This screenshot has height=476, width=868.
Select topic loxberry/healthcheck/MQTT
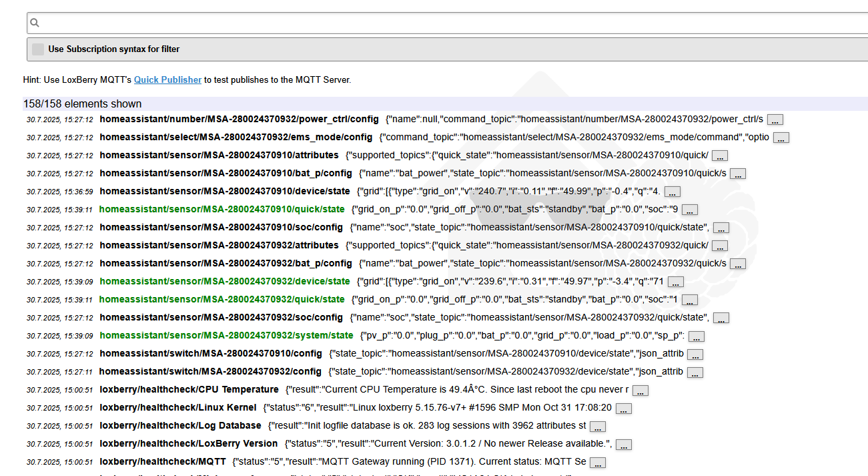coord(163,461)
